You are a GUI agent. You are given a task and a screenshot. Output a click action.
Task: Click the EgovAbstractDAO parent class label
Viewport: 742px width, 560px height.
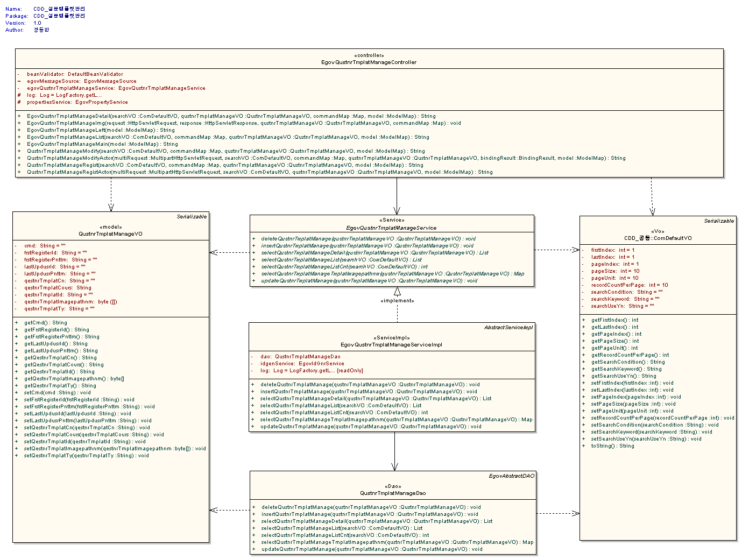511,476
